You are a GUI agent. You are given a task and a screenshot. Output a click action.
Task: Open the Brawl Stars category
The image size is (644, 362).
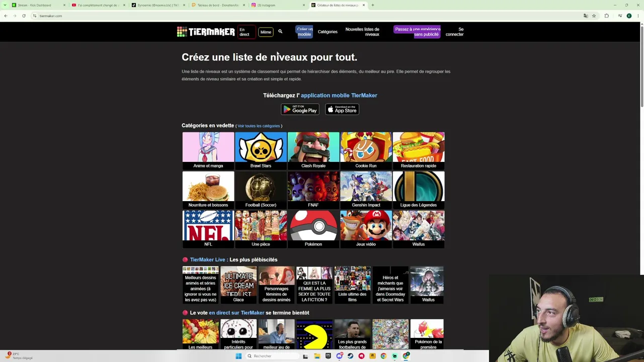coord(261,151)
